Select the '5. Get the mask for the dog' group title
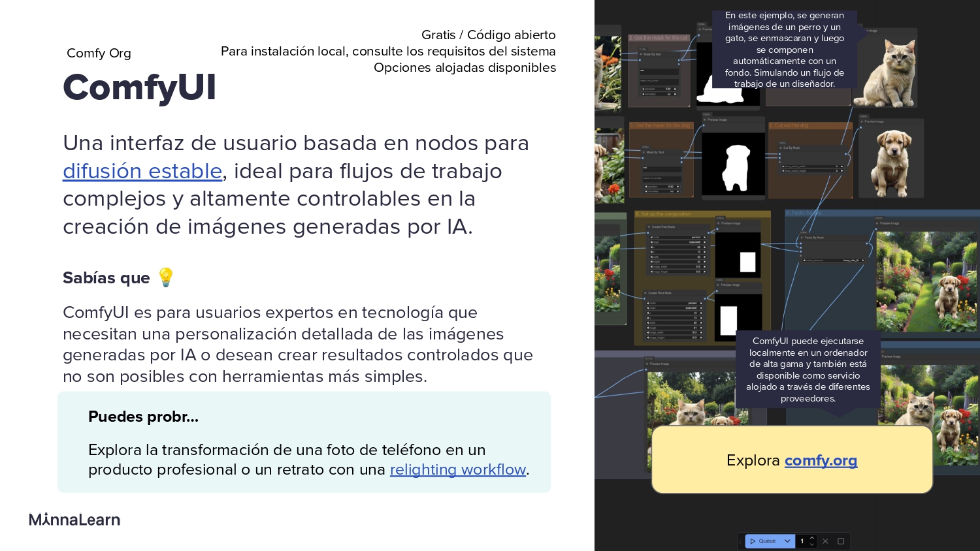Screen dimensions: 980x551 coord(660,125)
